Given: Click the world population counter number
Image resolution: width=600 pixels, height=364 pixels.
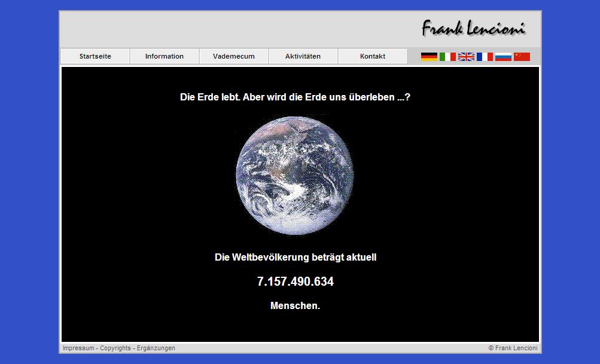Looking at the screenshot, I should pos(296,282).
